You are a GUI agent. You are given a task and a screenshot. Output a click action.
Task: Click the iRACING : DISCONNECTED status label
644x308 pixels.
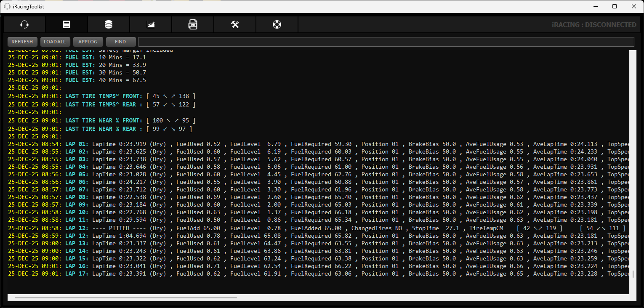point(594,25)
